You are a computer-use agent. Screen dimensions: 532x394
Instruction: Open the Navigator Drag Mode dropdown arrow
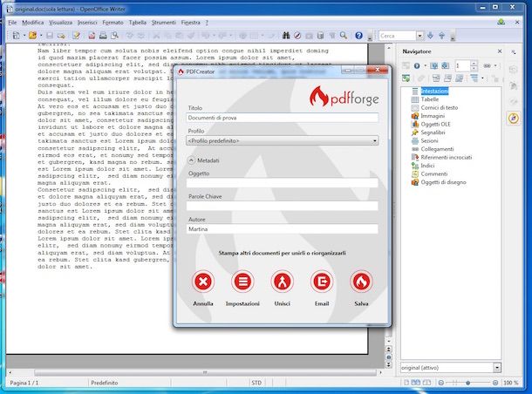pyautogui.click(x=495, y=65)
